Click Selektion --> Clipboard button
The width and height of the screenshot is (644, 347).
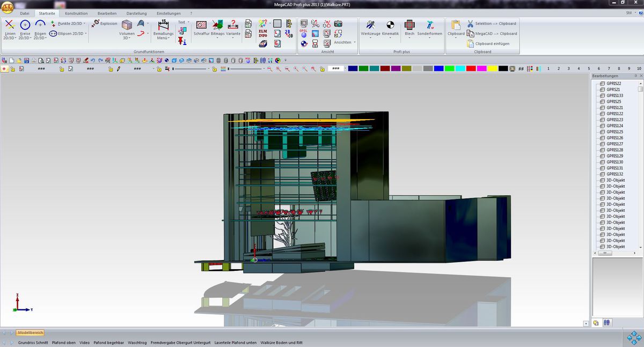pyautogui.click(x=495, y=24)
